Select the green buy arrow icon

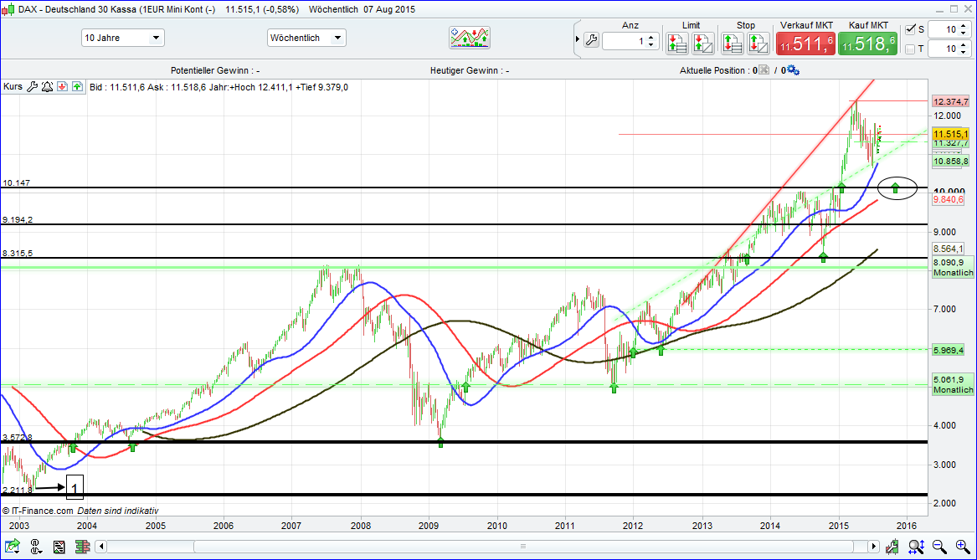tap(77, 86)
